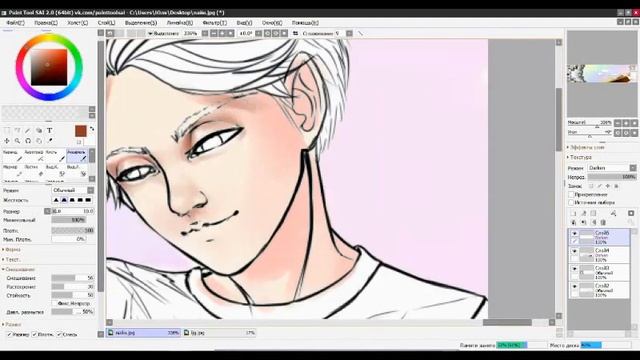Adjust the Смешивание slider
640x360 pixels.
73,278
